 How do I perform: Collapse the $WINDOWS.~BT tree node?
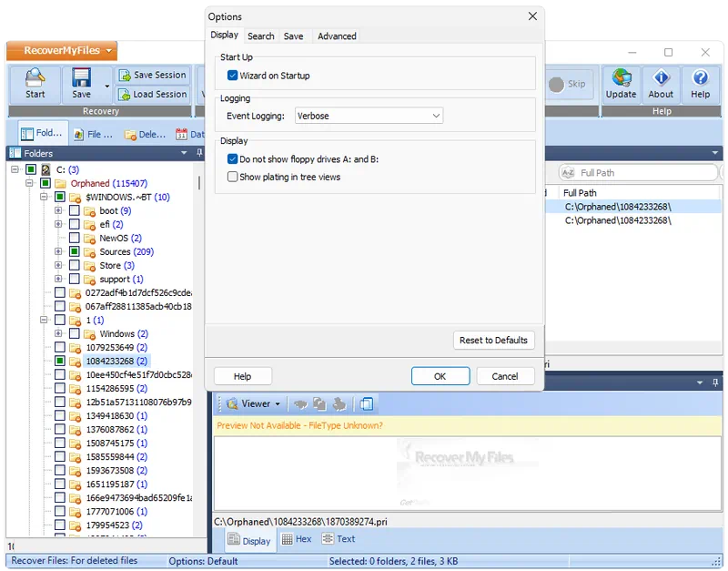click(x=44, y=197)
